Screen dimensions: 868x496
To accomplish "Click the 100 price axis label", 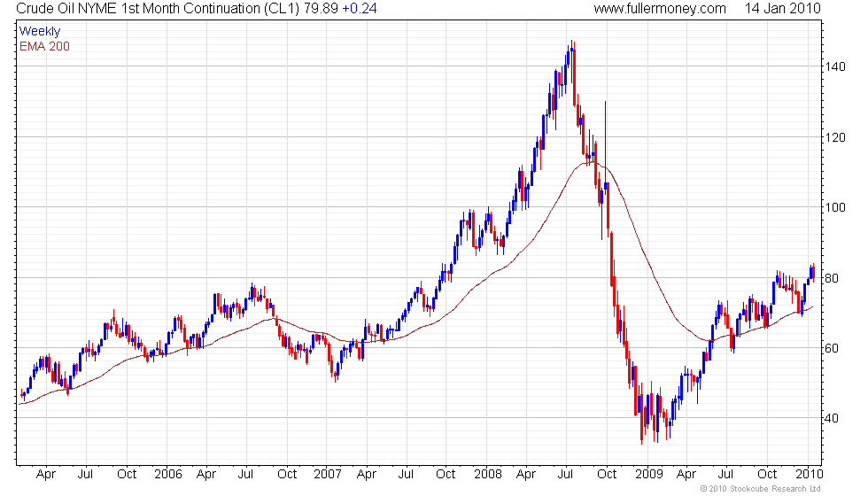I will [834, 207].
